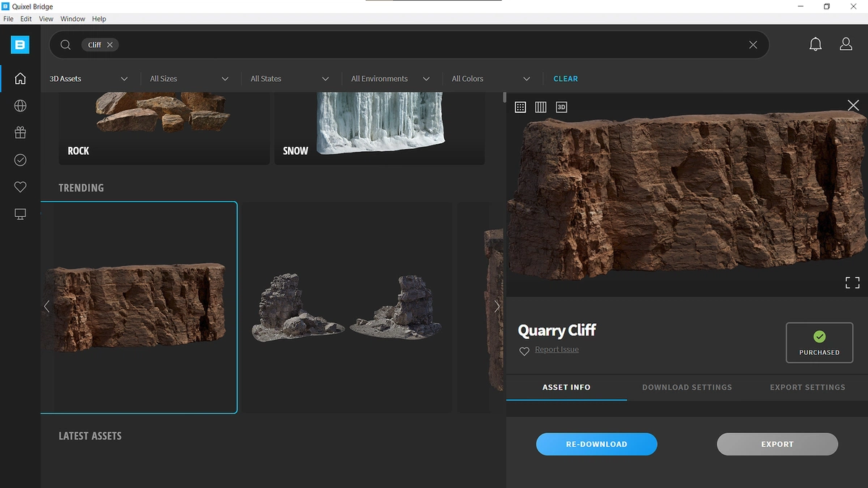
Task: Click the Report Issue link
Action: tap(557, 350)
